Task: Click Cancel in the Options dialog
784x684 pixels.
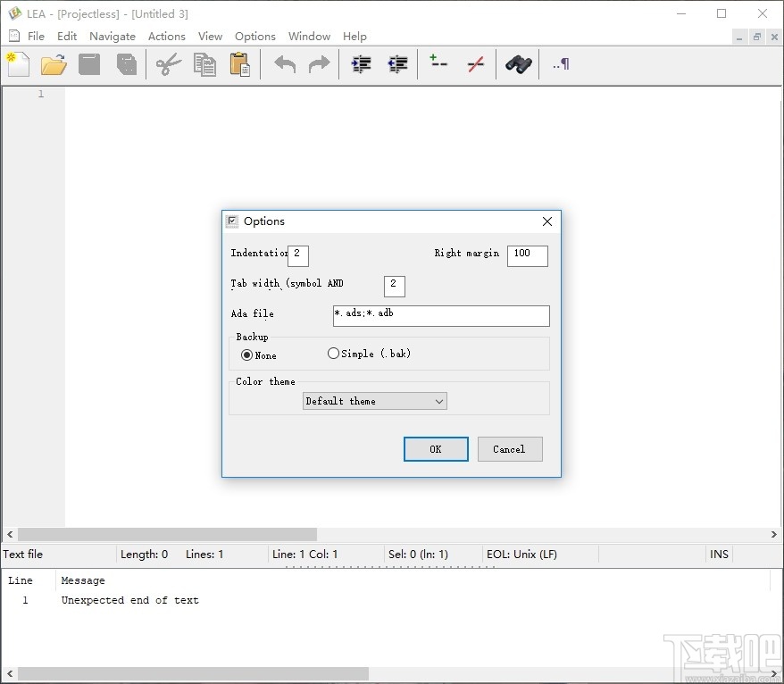Action: click(x=510, y=449)
